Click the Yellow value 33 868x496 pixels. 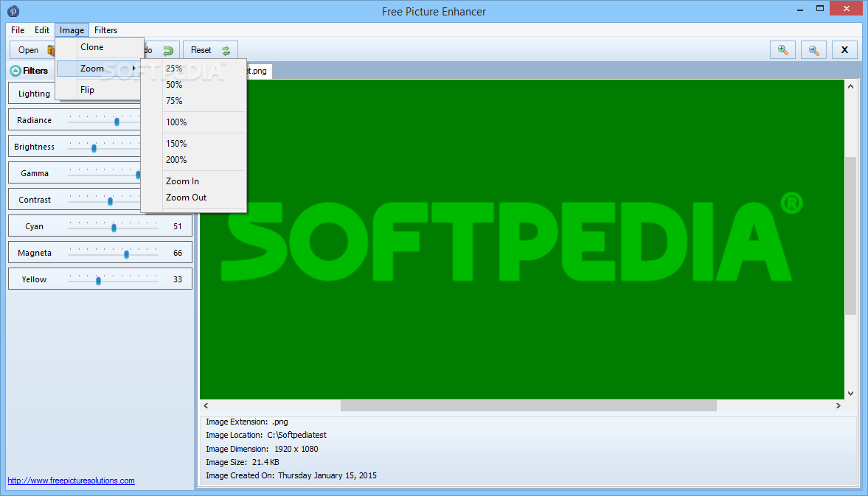(x=178, y=279)
